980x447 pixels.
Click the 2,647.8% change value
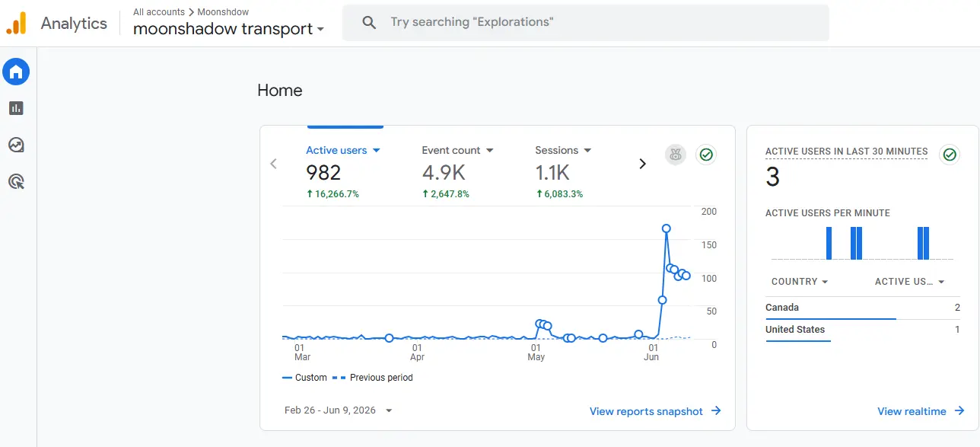pyautogui.click(x=446, y=194)
